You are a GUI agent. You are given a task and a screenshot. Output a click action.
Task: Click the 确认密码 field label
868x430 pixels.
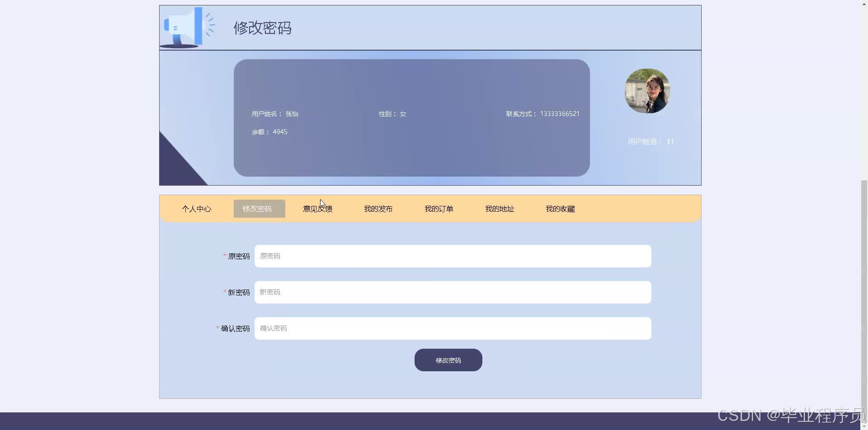tap(235, 328)
